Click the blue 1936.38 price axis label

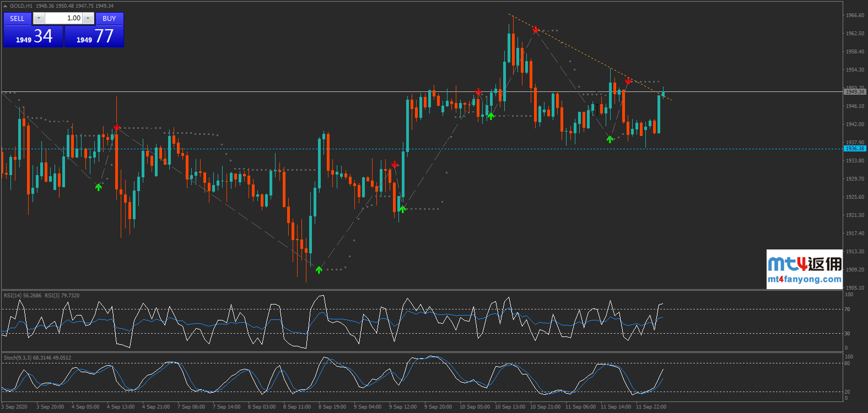(x=855, y=149)
